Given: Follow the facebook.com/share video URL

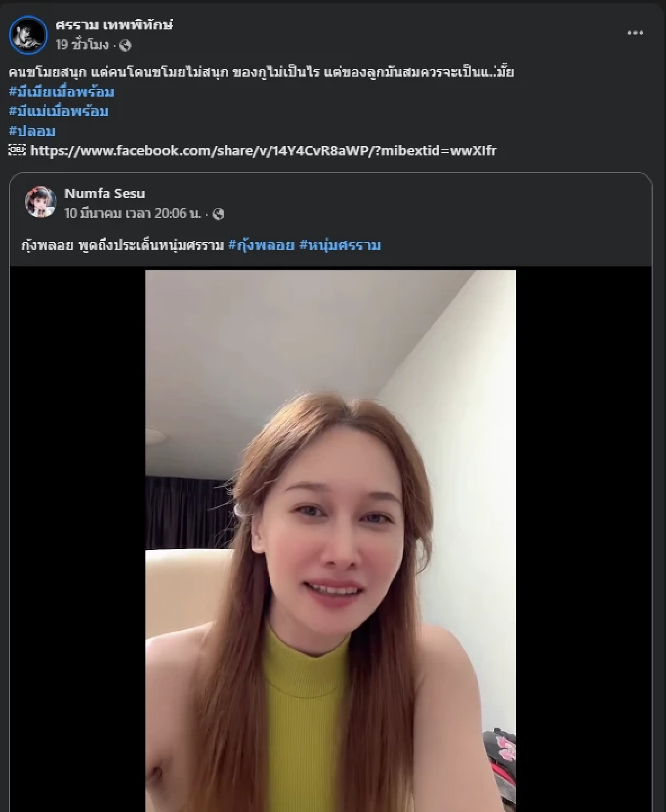Looking at the screenshot, I should point(263,151).
